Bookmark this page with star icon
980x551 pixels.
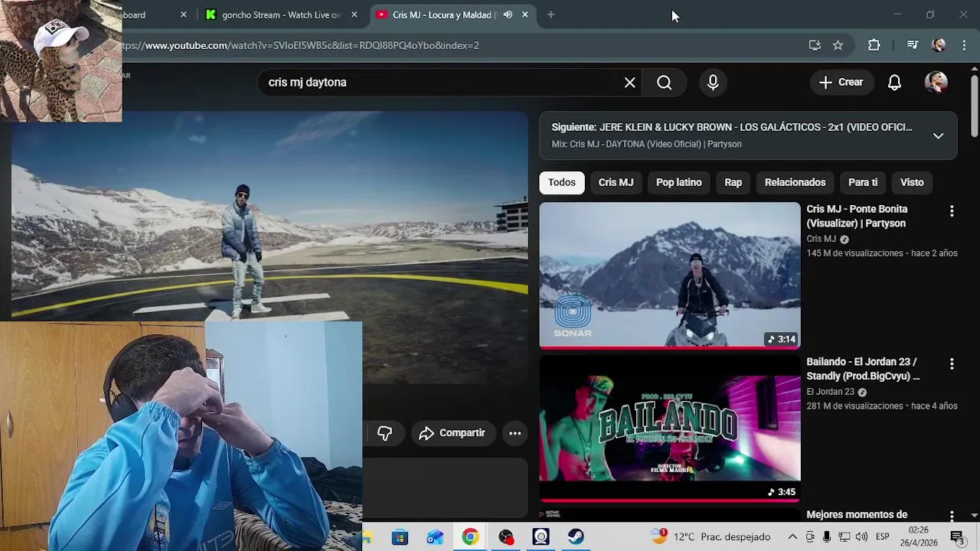coord(838,45)
